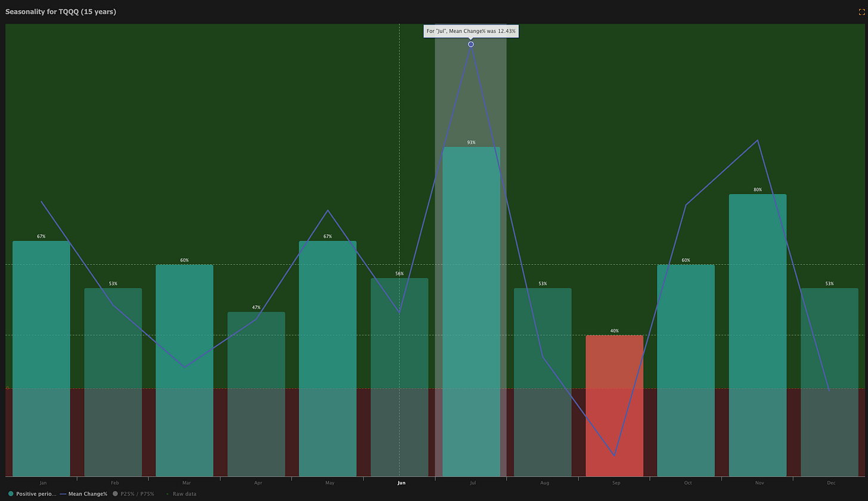Select the red Sep bar showing 40%
868x501 pixels.
click(x=615, y=406)
